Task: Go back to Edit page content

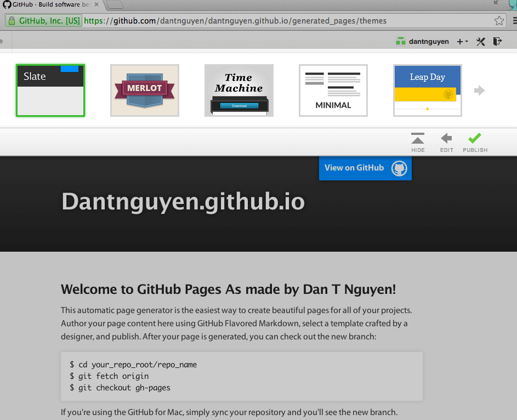Action: pyautogui.click(x=446, y=143)
